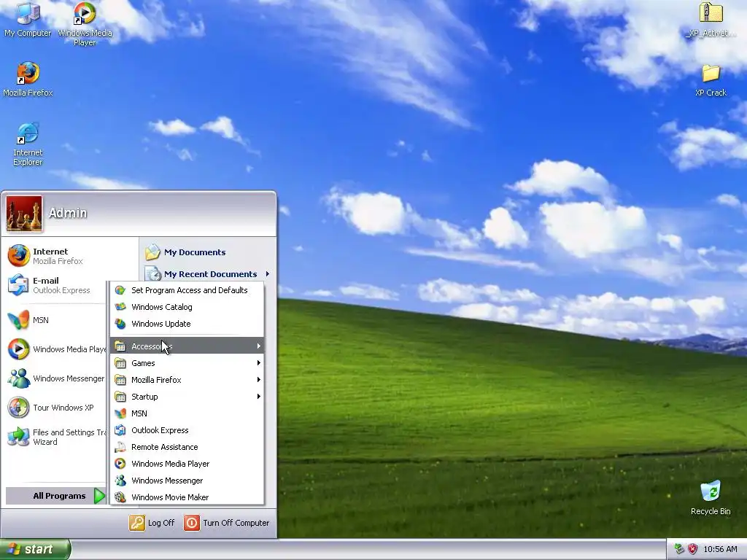Open the XP Crack folder on desktop

[x=711, y=80]
